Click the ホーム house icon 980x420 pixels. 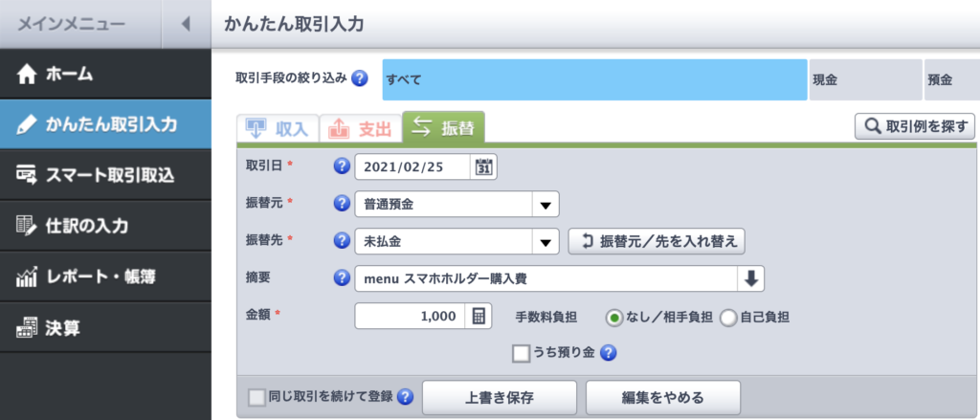27,75
